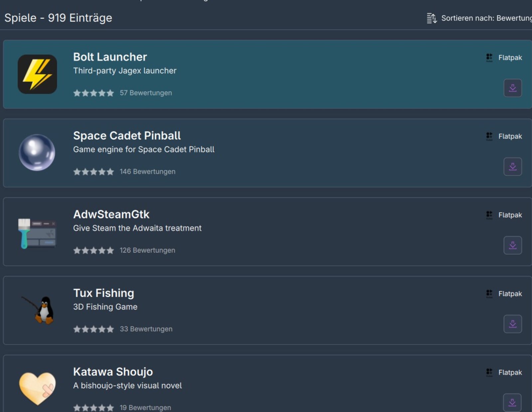Image resolution: width=532 pixels, height=412 pixels.
Task: Open the AdwSteamGtk title
Action: [111, 214]
